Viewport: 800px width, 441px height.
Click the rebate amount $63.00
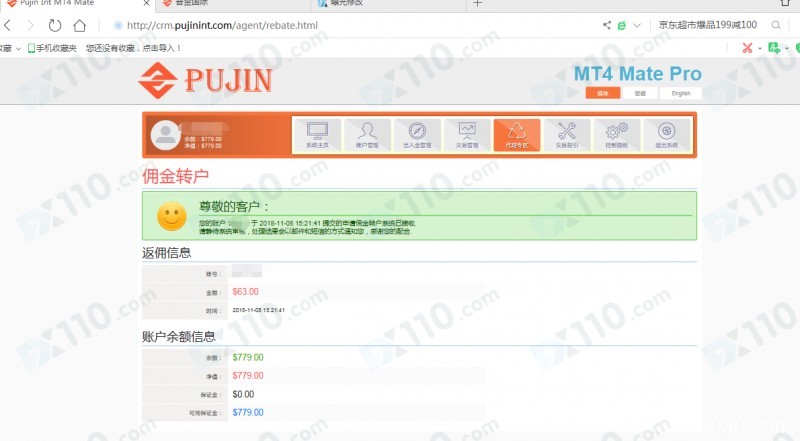245,291
